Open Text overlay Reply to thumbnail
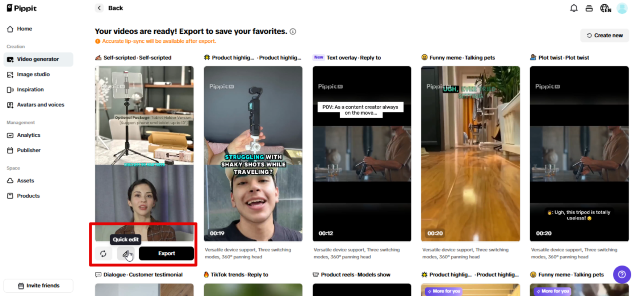 coord(362,153)
